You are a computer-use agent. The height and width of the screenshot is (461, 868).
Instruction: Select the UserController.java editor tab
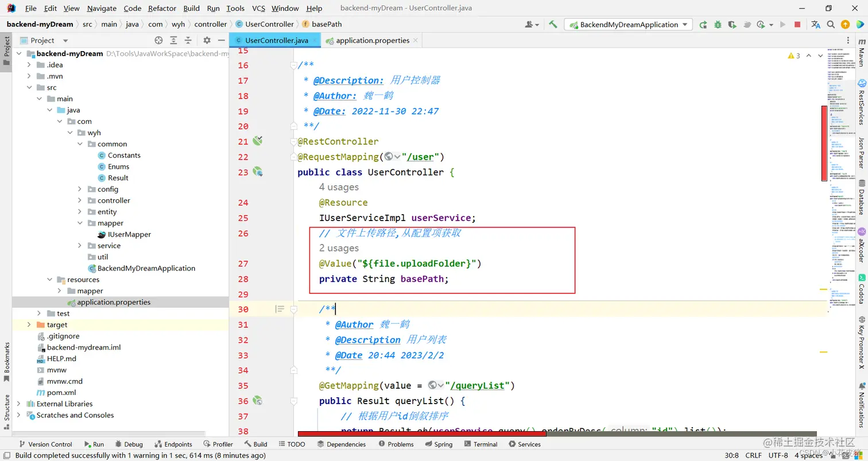pyautogui.click(x=276, y=40)
